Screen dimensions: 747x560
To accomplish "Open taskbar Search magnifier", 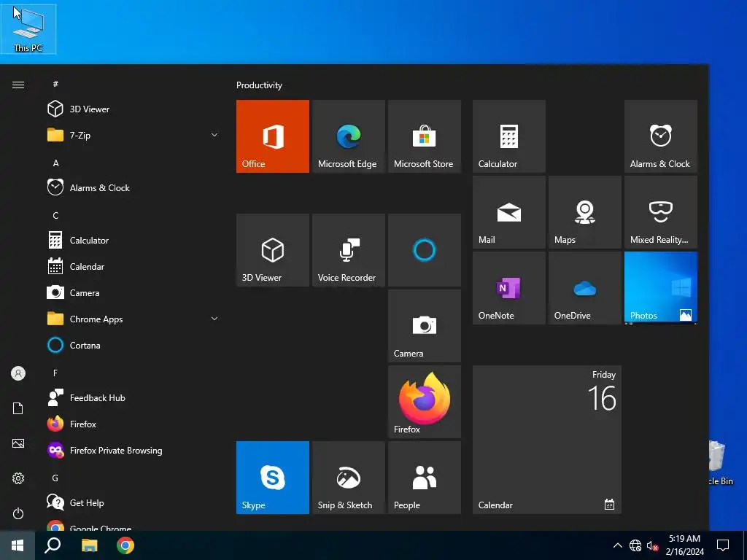I will pos(53,545).
